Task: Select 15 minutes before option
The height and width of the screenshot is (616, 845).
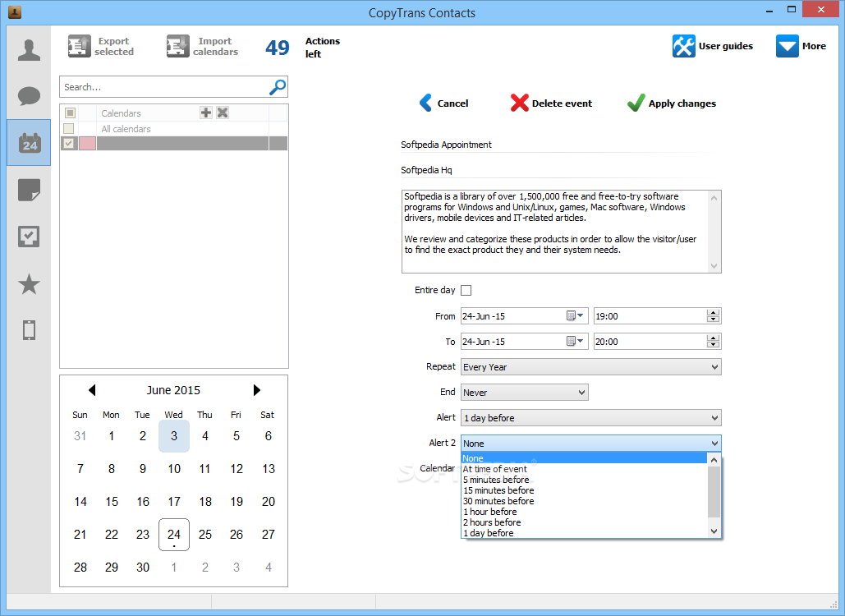Action: coord(584,490)
